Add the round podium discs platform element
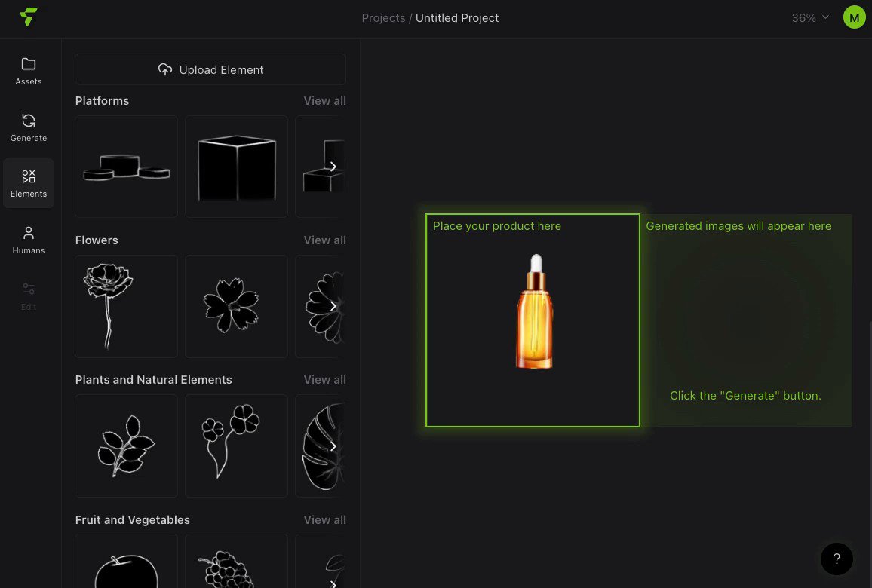The image size is (872, 588). tap(126, 167)
